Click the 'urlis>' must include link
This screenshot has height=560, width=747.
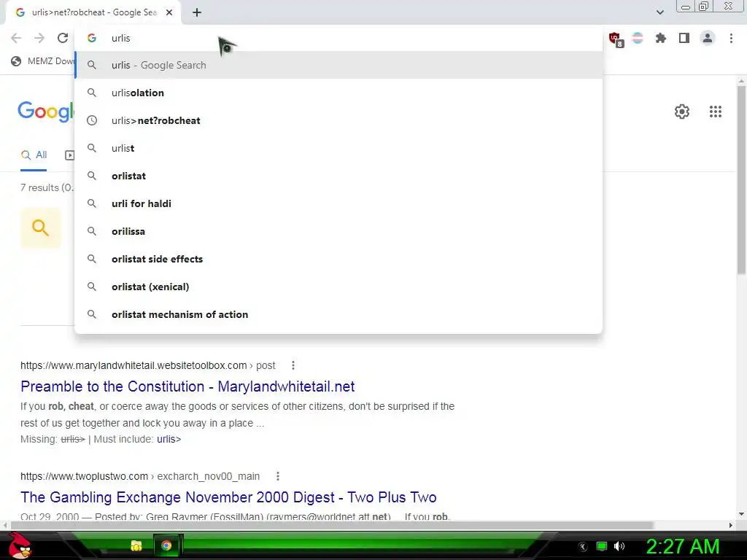tap(169, 439)
